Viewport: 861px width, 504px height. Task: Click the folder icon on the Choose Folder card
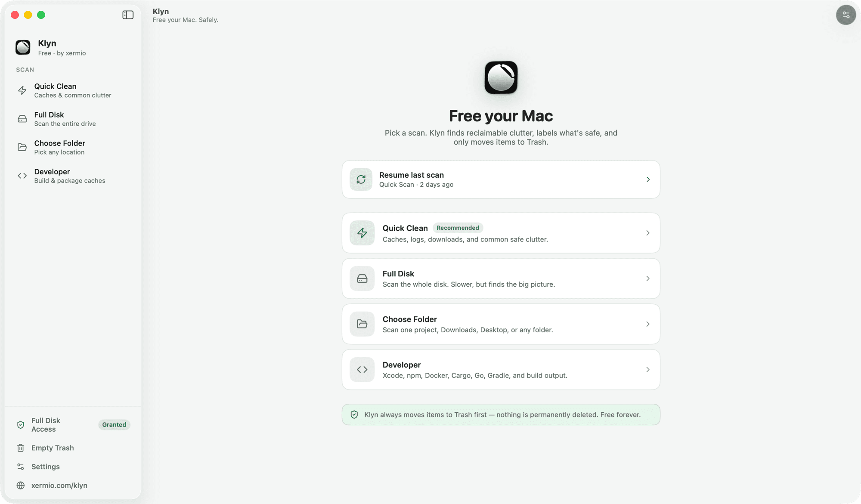click(x=362, y=324)
